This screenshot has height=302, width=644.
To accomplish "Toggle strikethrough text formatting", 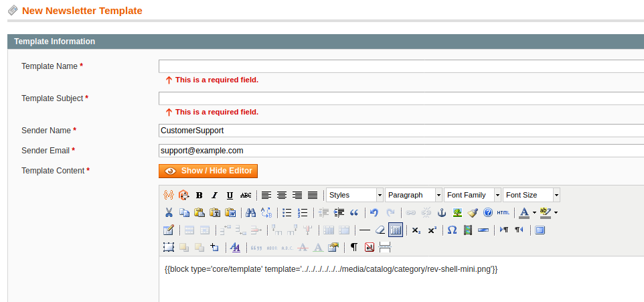I will pyautogui.click(x=246, y=196).
